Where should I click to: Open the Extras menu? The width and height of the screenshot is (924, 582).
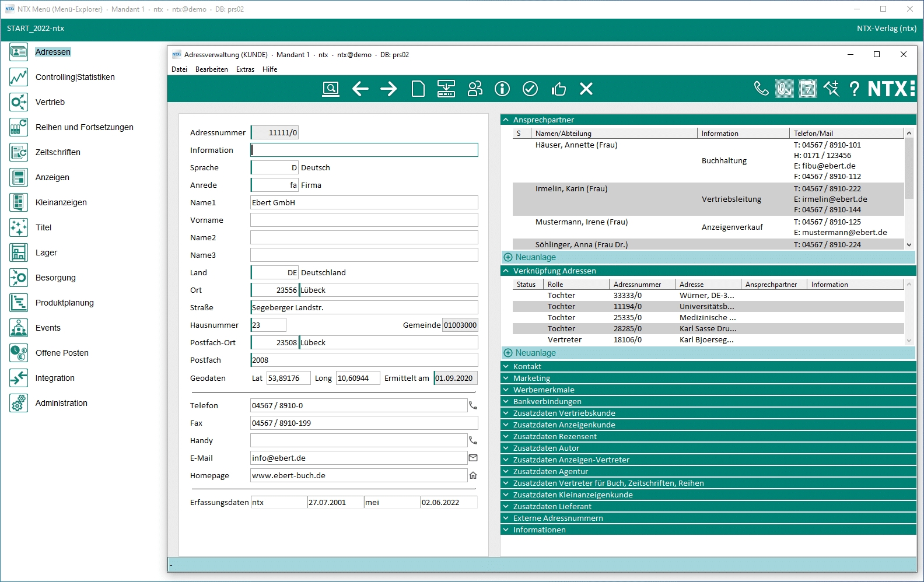click(245, 69)
